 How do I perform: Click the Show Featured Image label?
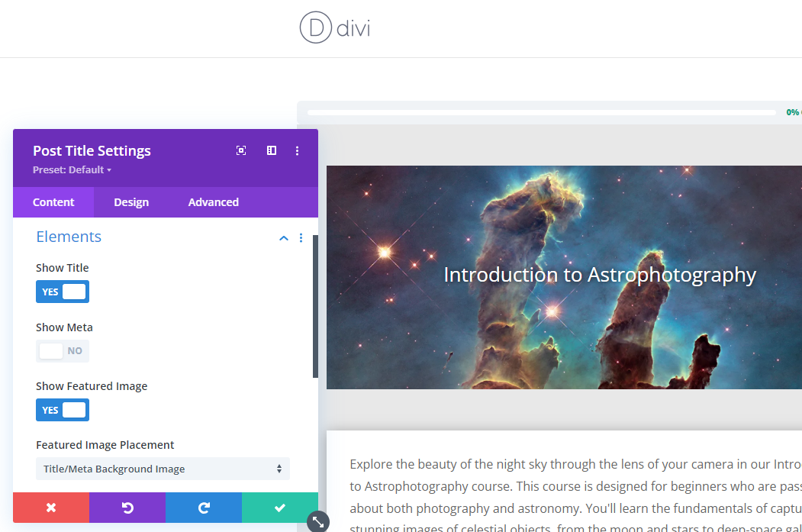92,386
